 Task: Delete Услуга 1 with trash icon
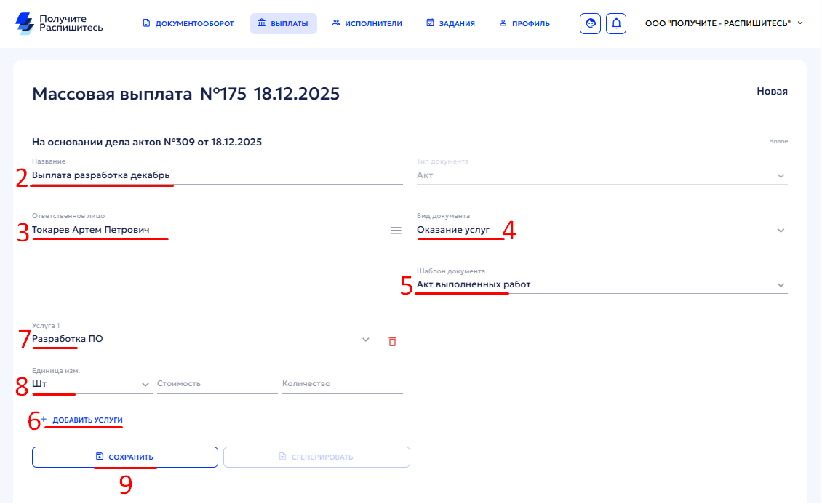click(393, 341)
